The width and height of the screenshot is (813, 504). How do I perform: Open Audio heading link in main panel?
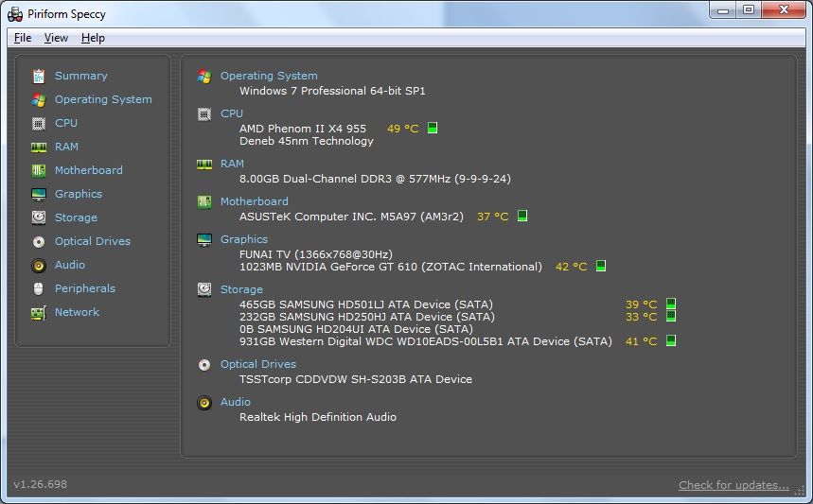[x=236, y=402]
